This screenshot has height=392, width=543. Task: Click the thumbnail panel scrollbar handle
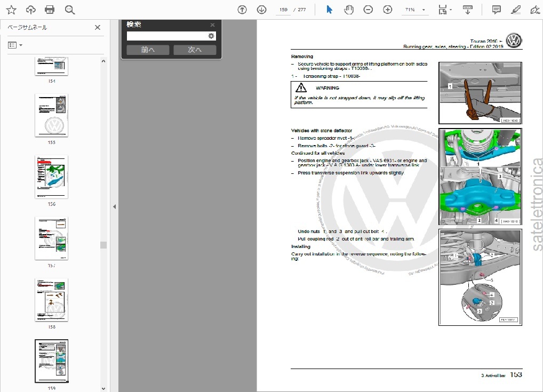point(103,245)
